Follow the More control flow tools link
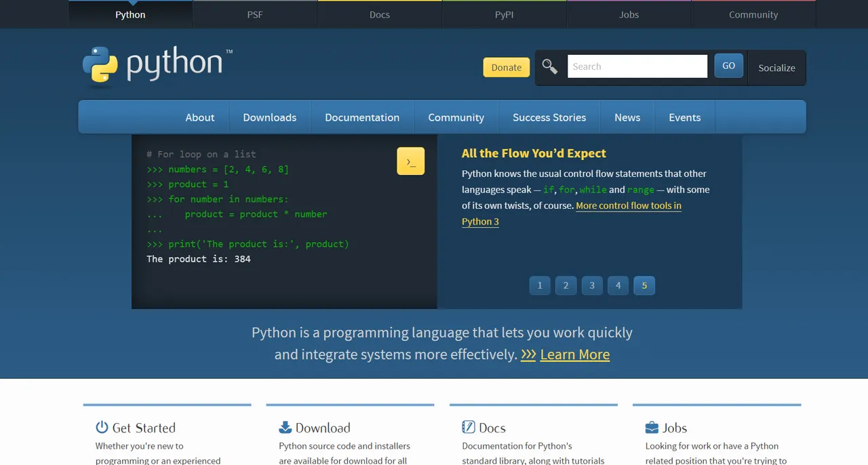Viewport: 868px width, 465px height. pyautogui.click(x=629, y=205)
